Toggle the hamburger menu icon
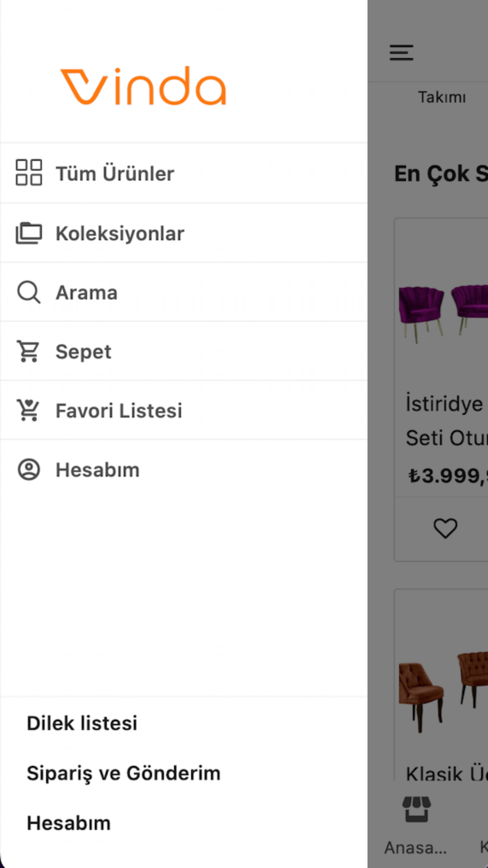 pos(401,52)
